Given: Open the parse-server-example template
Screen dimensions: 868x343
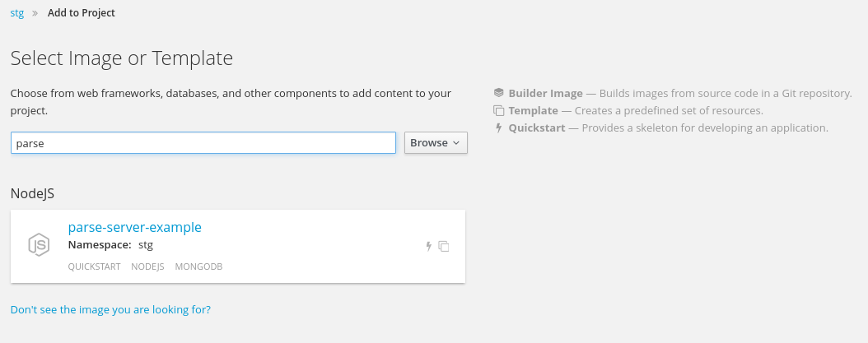Looking at the screenshot, I should pos(134,227).
